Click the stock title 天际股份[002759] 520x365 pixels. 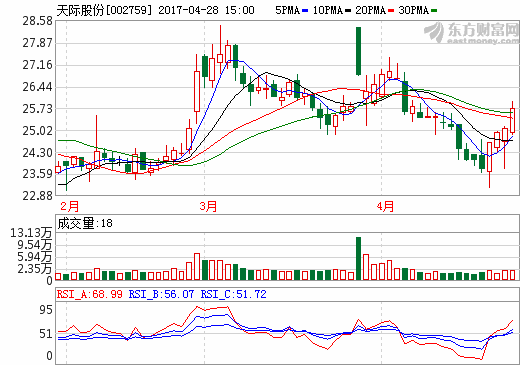pos(104,10)
